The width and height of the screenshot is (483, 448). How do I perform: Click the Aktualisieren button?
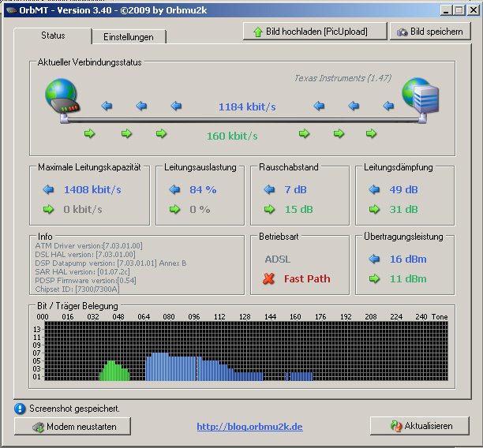tap(420, 426)
